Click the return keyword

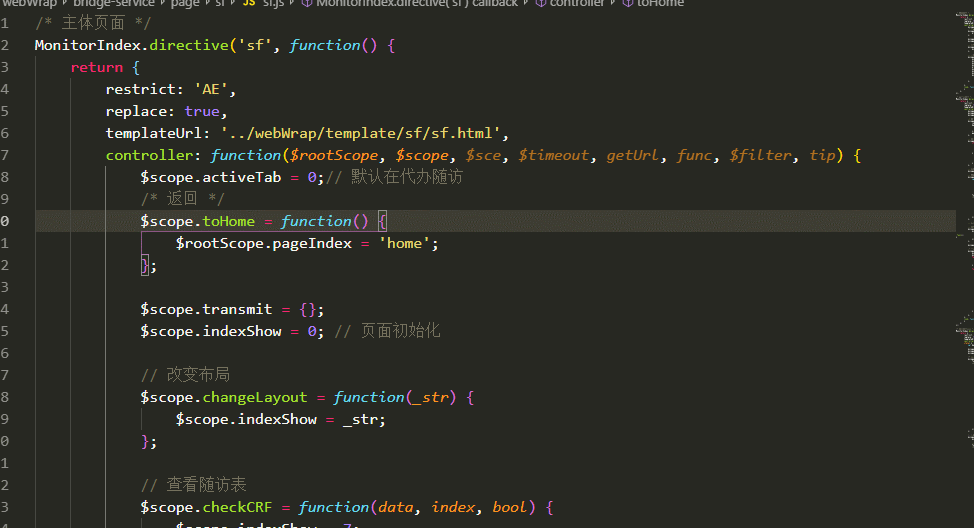click(x=96, y=67)
